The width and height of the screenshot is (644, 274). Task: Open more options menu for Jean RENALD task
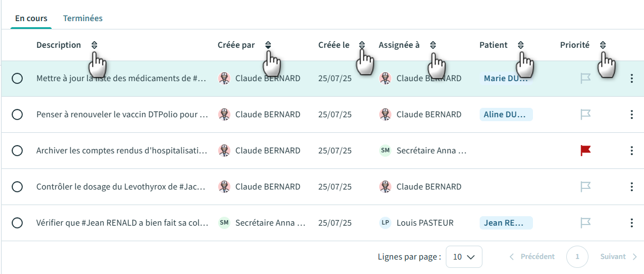pyautogui.click(x=631, y=223)
